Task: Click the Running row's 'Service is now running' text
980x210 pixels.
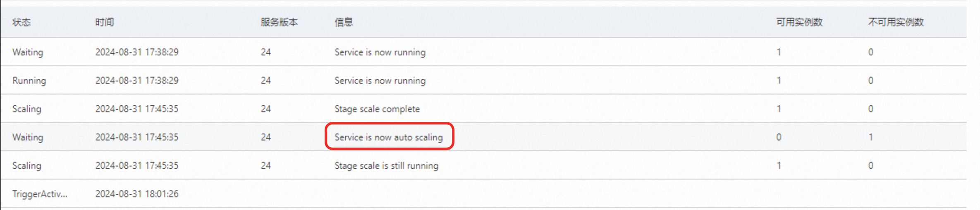Action: tap(380, 81)
